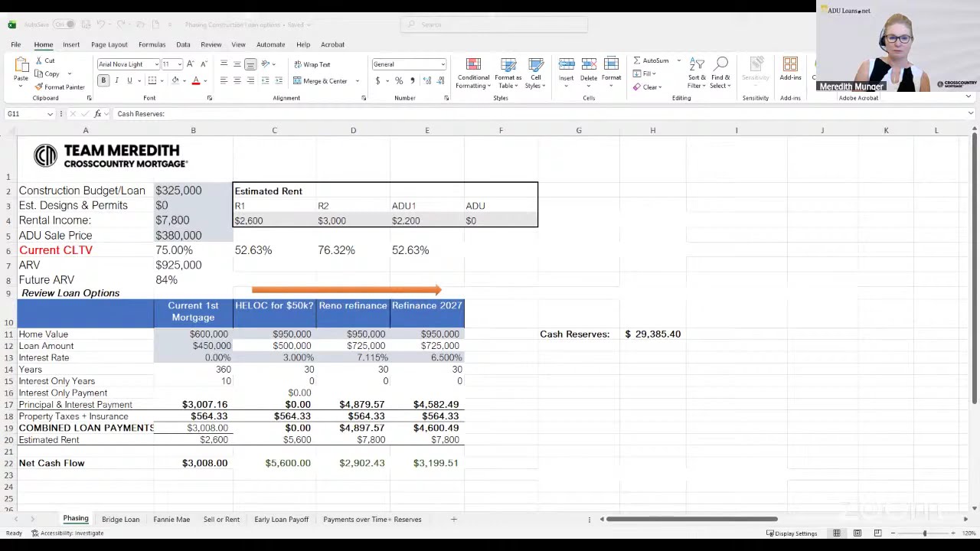Open Find & Select

click(720, 73)
